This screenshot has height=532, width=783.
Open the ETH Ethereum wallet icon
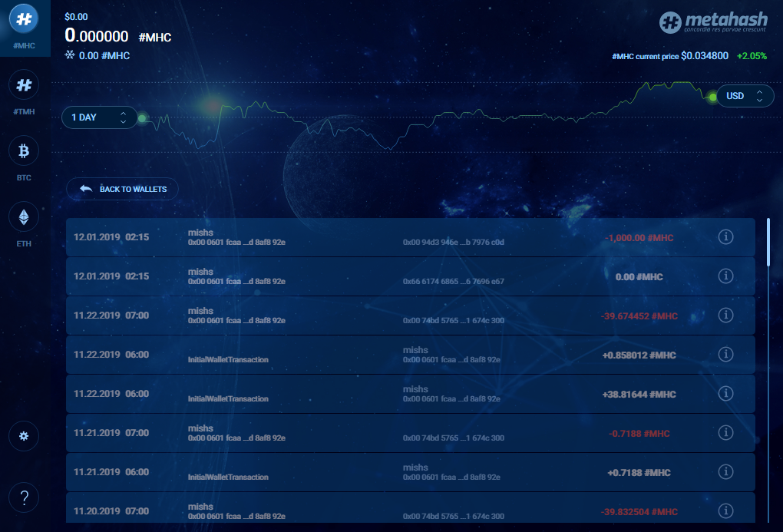tap(24, 216)
